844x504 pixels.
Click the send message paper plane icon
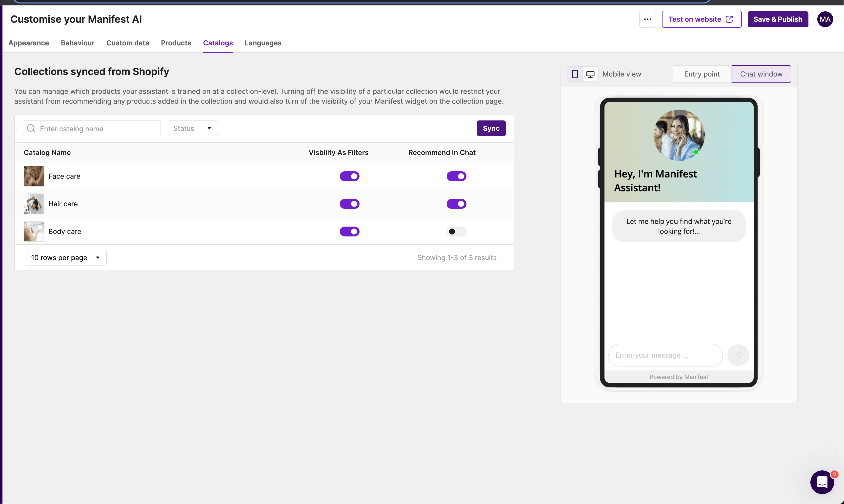tap(738, 355)
